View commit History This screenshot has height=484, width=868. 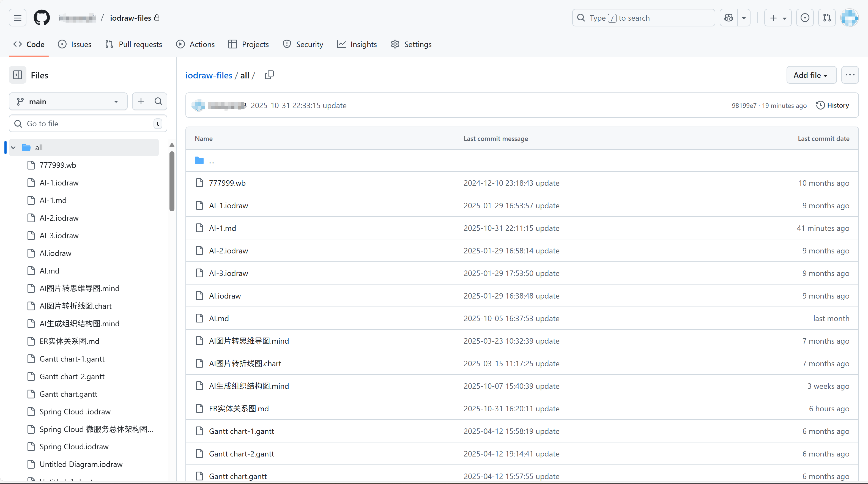point(833,105)
